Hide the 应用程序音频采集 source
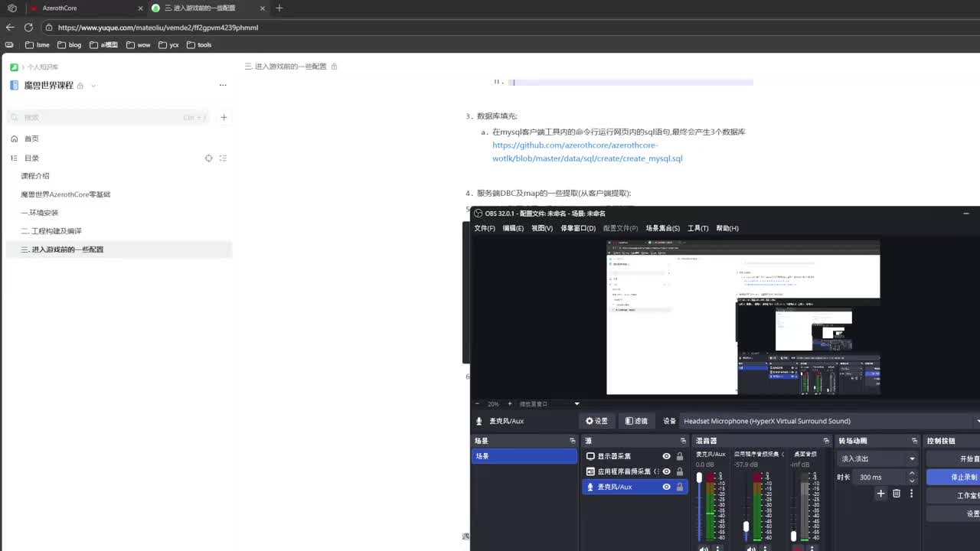The height and width of the screenshot is (551, 980). click(666, 471)
